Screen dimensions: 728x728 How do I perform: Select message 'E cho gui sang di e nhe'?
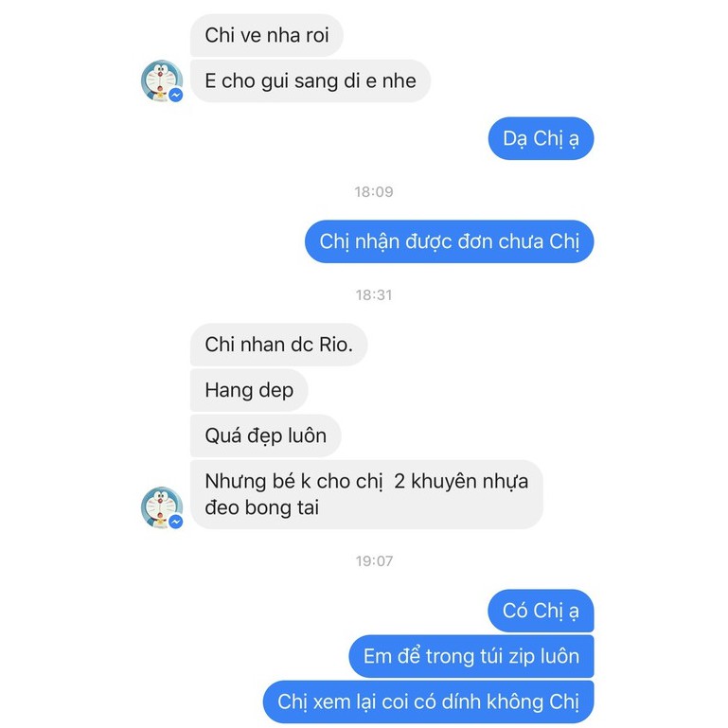click(x=311, y=80)
